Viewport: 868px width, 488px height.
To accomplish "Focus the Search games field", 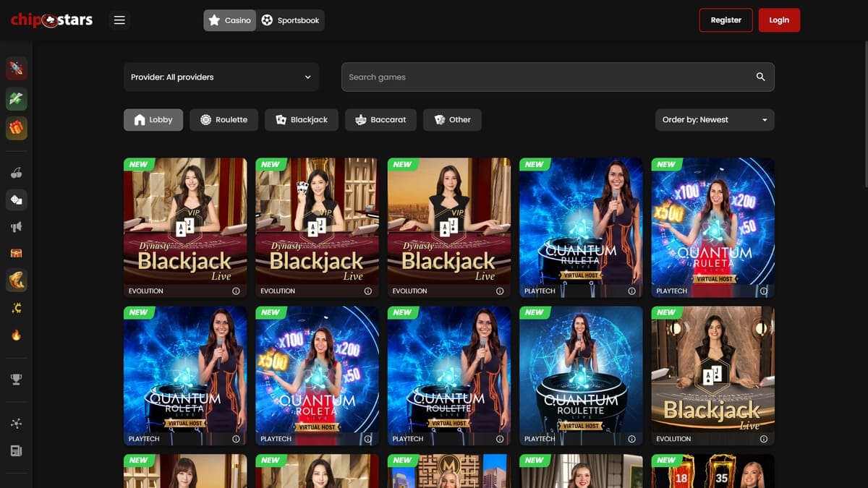I will pos(558,77).
